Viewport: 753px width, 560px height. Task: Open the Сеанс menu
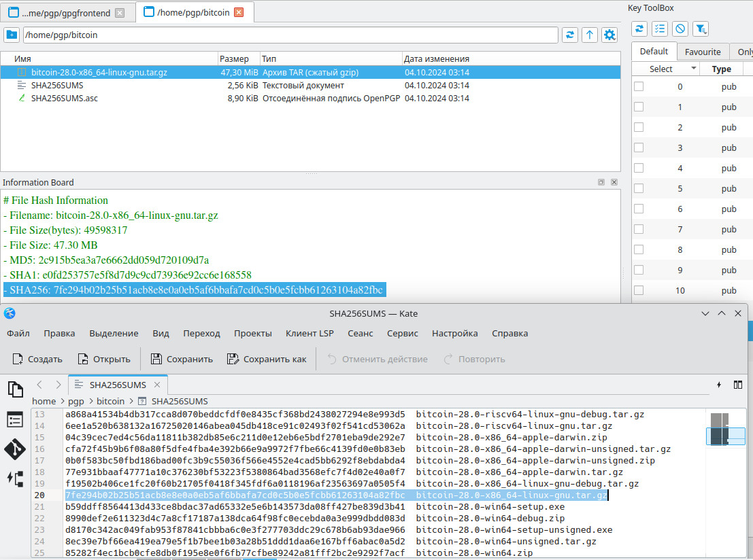tap(360, 333)
